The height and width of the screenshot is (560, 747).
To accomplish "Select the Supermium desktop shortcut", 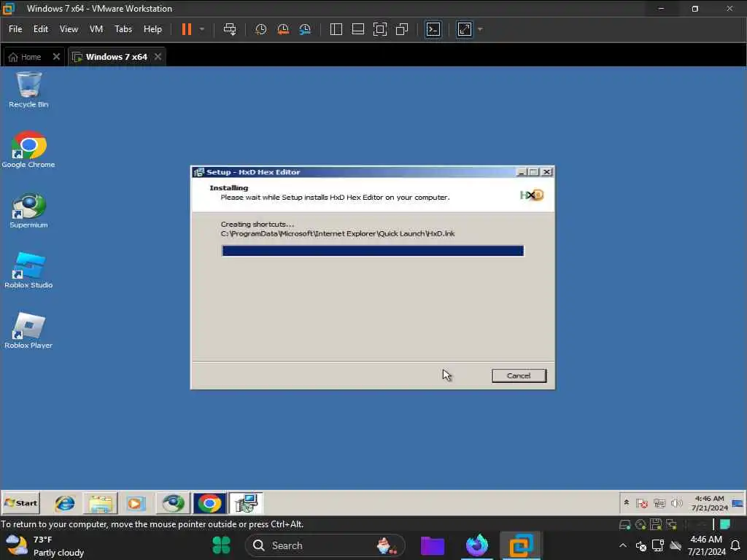I will pyautogui.click(x=28, y=210).
